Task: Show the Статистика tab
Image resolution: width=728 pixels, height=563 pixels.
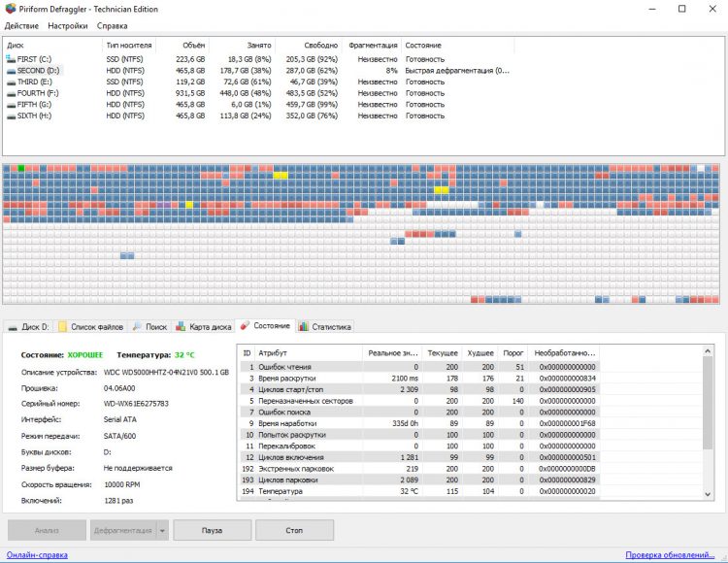Action: click(x=326, y=326)
